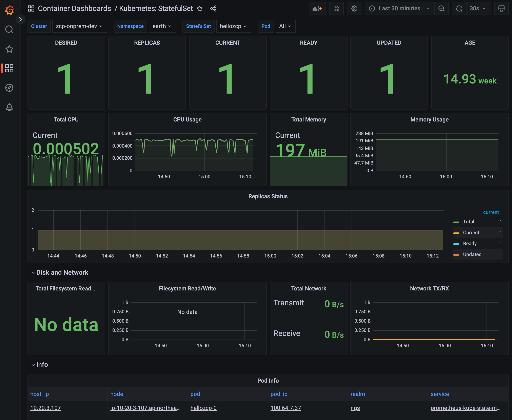Open the search icon in sidebar
Viewport: 512px width, 420px height.
click(9, 30)
